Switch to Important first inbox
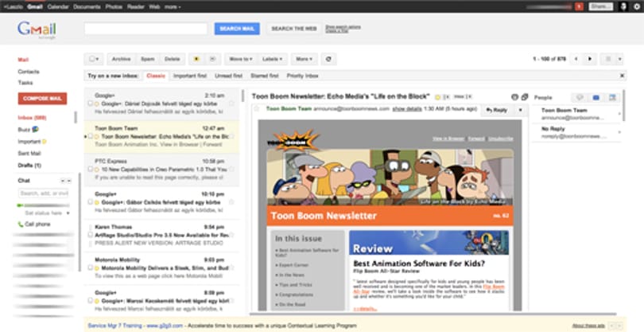644x332 pixels. tap(190, 76)
